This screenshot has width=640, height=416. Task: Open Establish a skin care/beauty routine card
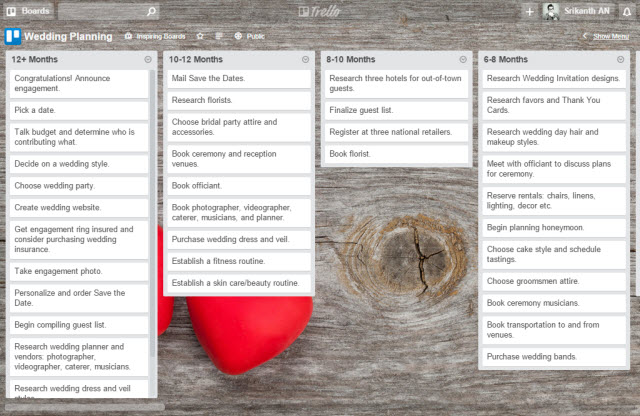(x=239, y=283)
